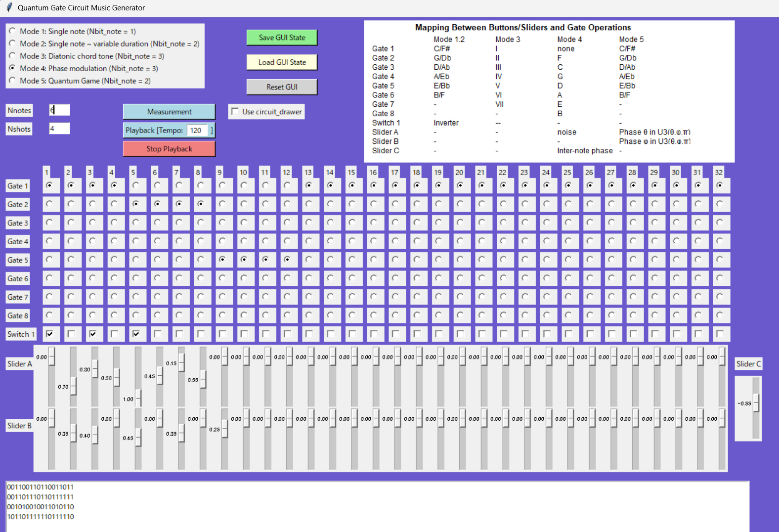Image resolution: width=779 pixels, height=532 pixels.
Task: Choose Mode 5: Quantum Game
Action: [12, 81]
